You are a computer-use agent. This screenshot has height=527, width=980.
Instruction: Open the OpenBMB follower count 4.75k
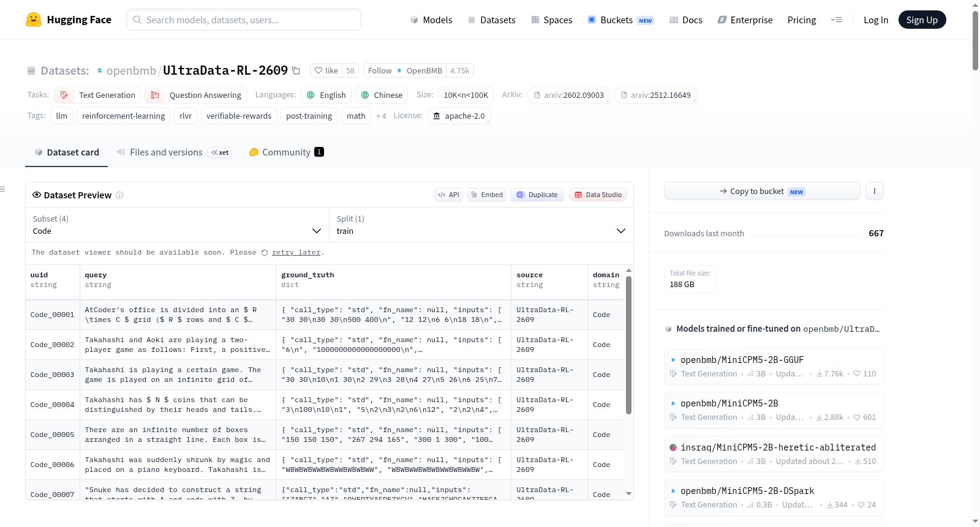tap(460, 70)
